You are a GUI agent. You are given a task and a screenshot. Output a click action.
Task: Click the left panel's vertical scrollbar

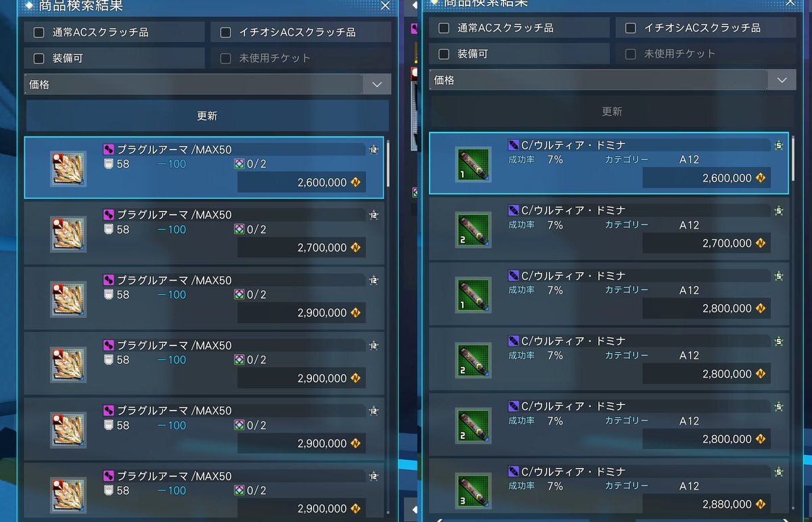[x=388, y=164]
